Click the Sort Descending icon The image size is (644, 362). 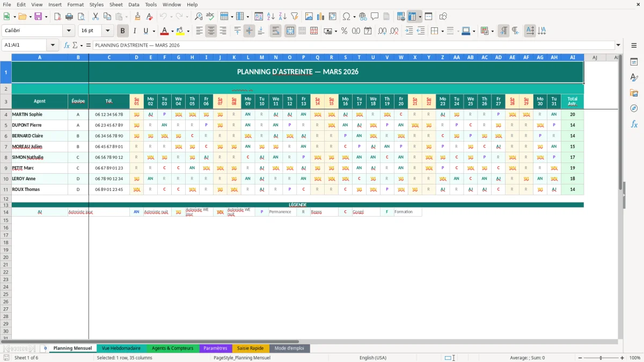(283, 17)
